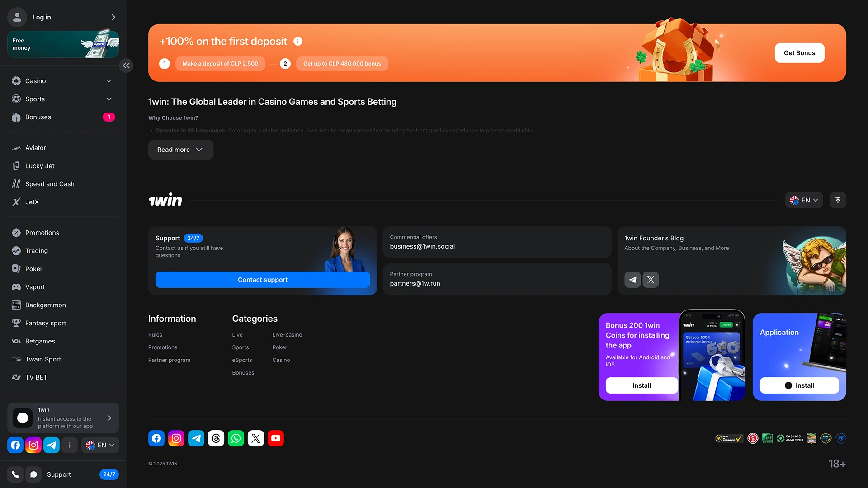Open Casino link under Categories

click(281, 360)
